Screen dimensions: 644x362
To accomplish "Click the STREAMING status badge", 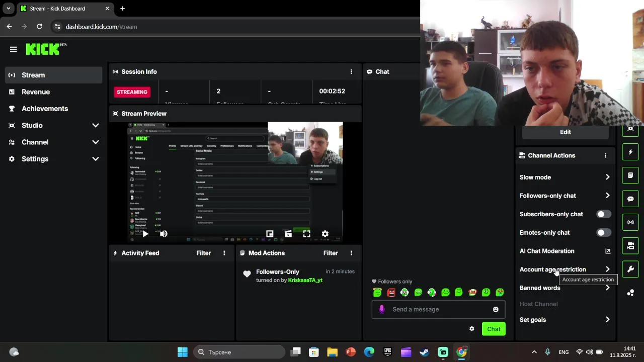I will tap(132, 92).
